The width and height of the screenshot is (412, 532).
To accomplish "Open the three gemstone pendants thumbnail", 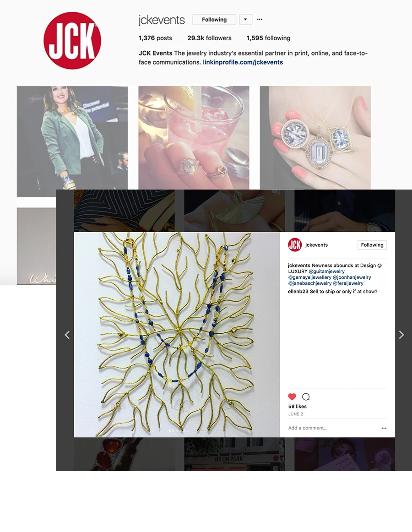I will click(315, 138).
